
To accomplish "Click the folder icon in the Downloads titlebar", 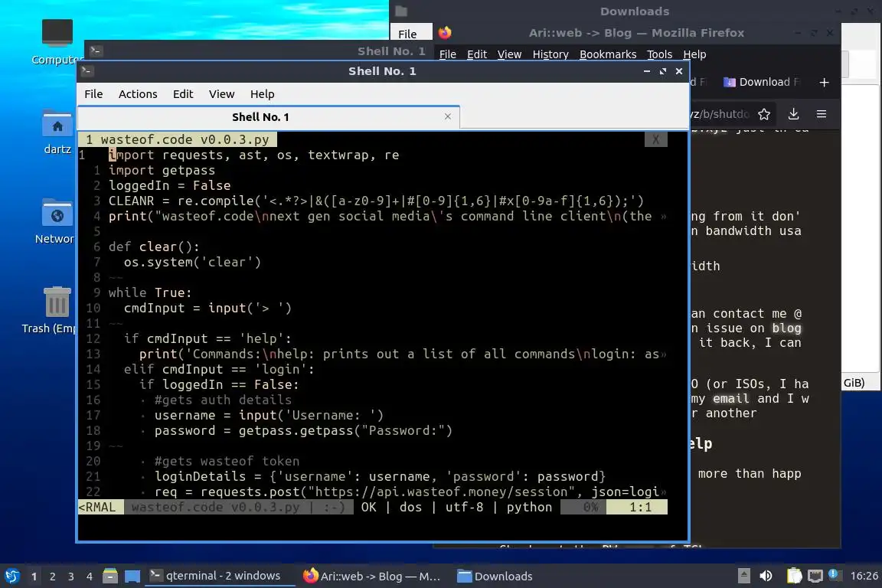I will click(401, 11).
